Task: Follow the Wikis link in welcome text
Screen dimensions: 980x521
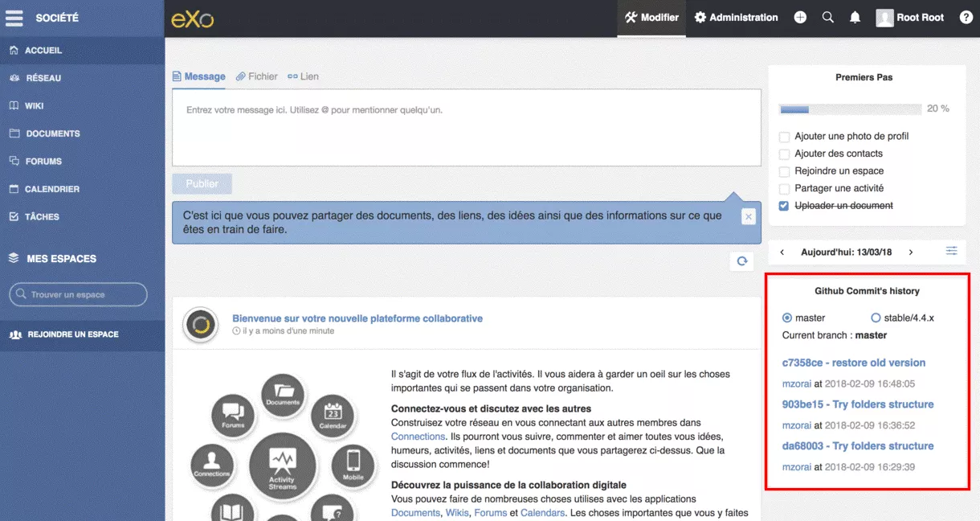Action: click(457, 513)
